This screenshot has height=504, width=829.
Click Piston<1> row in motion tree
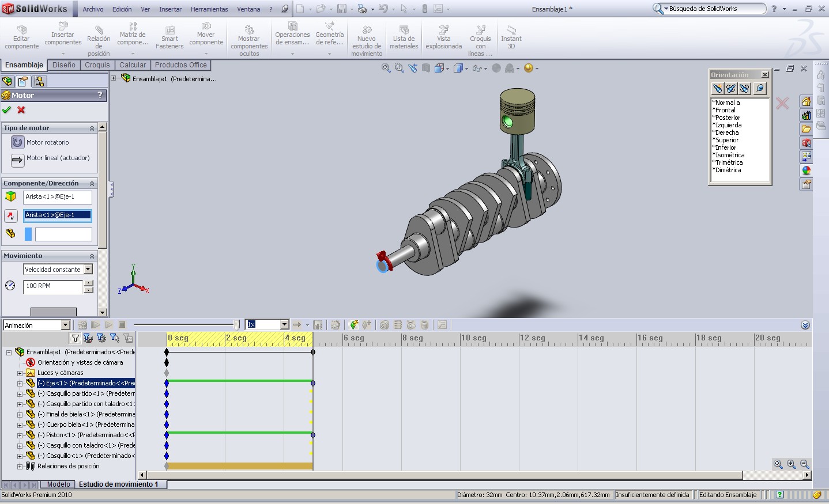(x=86, y=435)
